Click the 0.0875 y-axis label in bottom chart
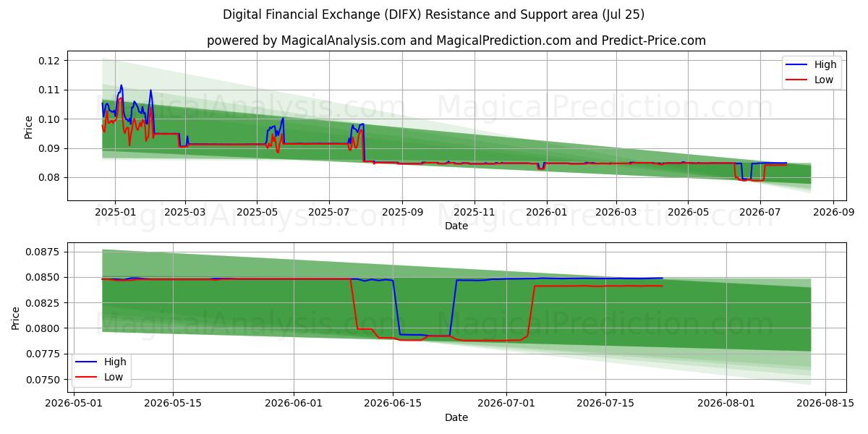868x434 pixels. point(43,252)
